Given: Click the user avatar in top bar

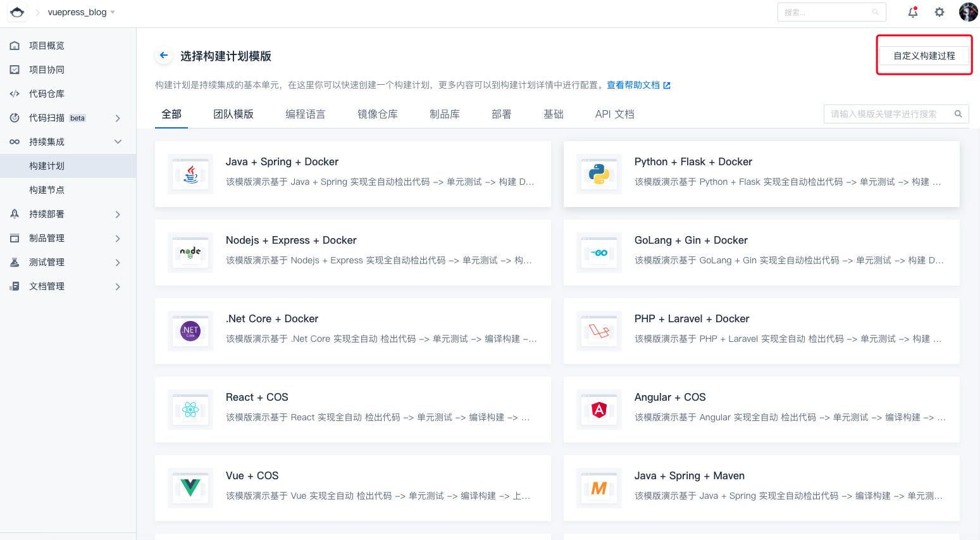Looking at the screenshot, I should click(x=968, y=12).
